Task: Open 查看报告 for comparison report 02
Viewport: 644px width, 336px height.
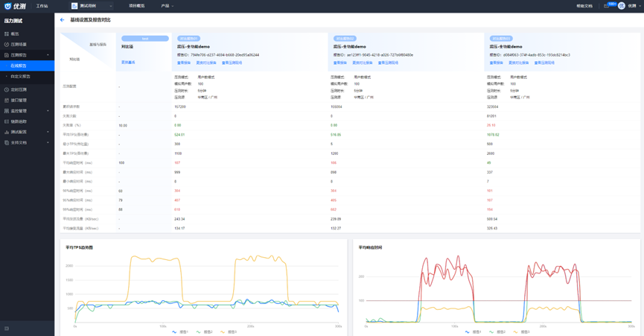Action: pos(340,63)
